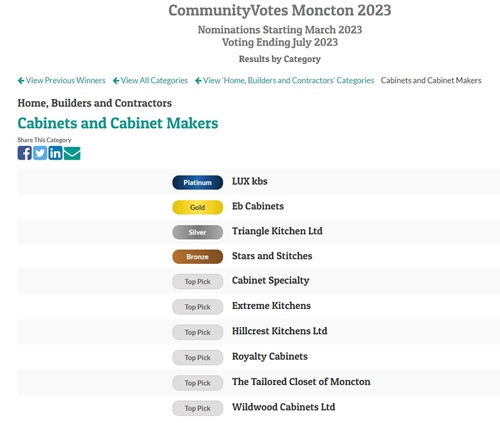This screenshot has height=423, width=500.
Task: Select the LUX kbs winner entry
Action: (250, 181)
